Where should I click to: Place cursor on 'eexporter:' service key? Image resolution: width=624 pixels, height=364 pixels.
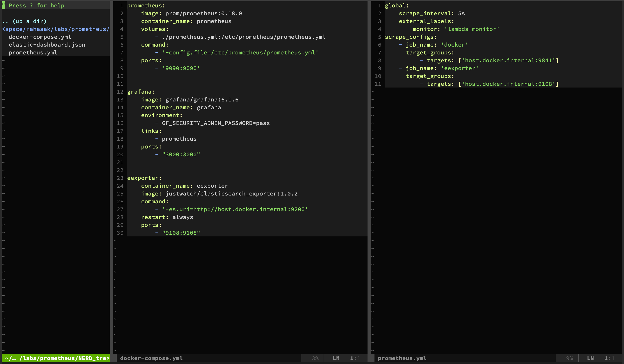[x=144, y=178]
